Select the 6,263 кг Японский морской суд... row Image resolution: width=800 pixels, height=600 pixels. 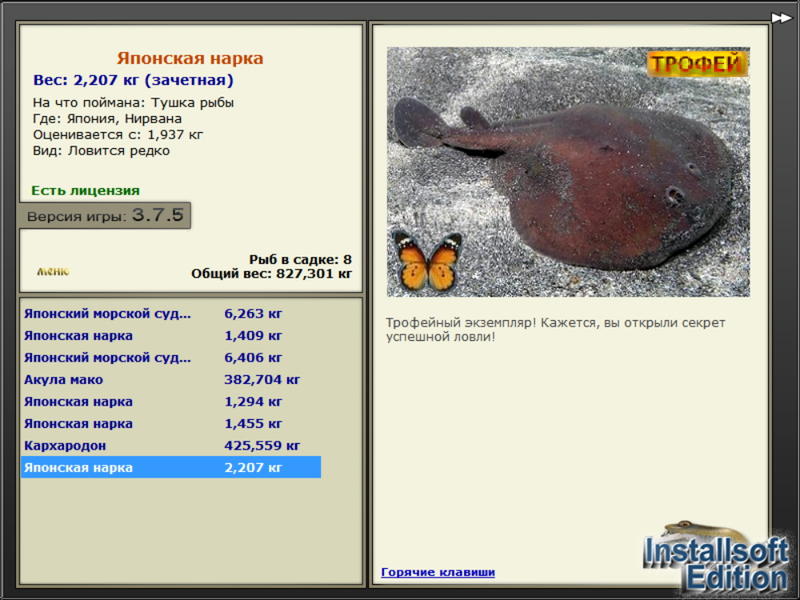click(171, 313)
